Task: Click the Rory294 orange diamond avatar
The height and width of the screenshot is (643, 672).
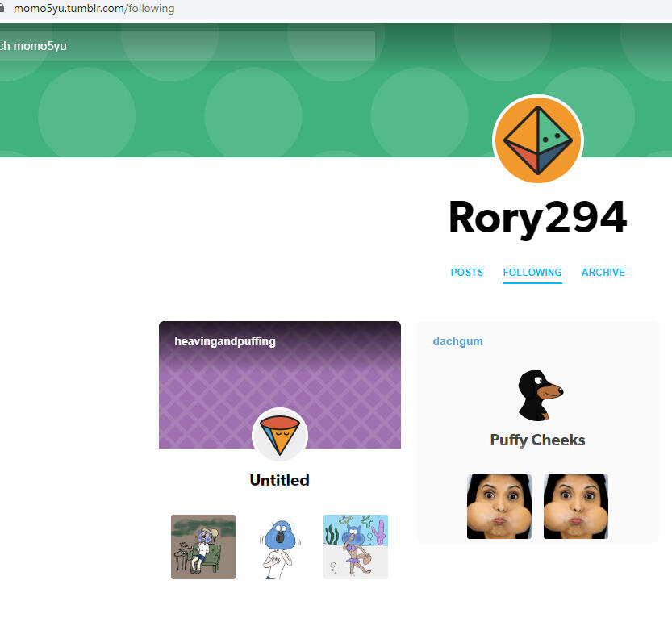Action: coord(538,140)
